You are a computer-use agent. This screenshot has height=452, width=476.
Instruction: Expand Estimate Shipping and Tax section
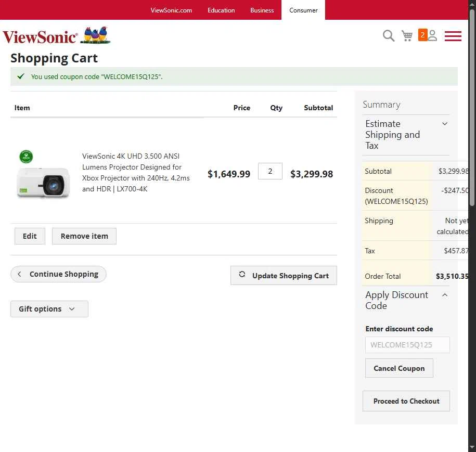click(x=406, y=135)
